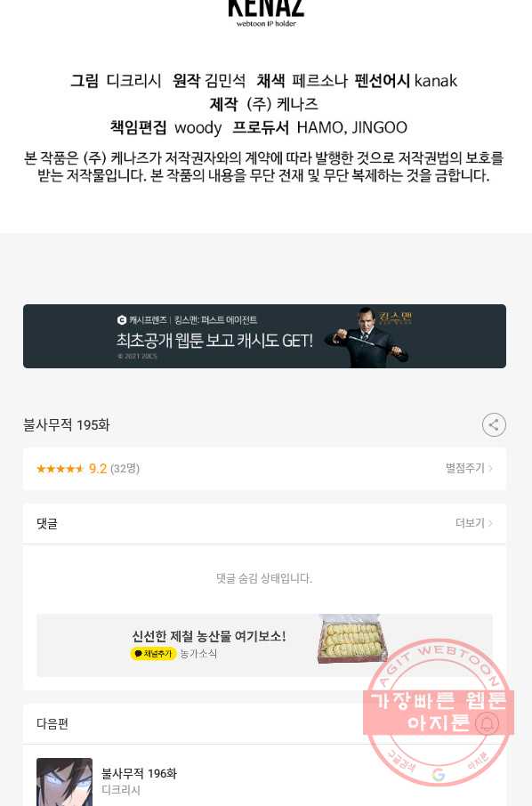This screenshot has width=532, height=806.
Task: Click the farm produce box thumbnail
Action: 351,640
